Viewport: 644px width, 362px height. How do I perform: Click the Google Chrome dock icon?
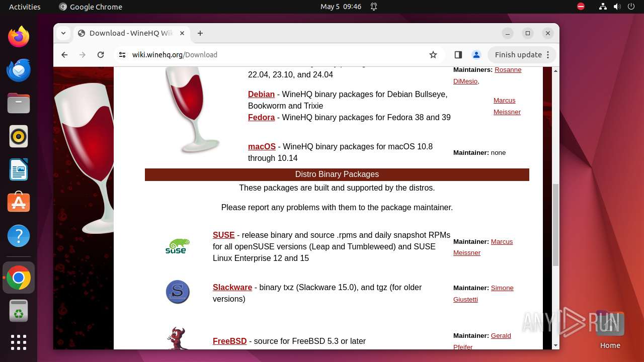[19, 278]
